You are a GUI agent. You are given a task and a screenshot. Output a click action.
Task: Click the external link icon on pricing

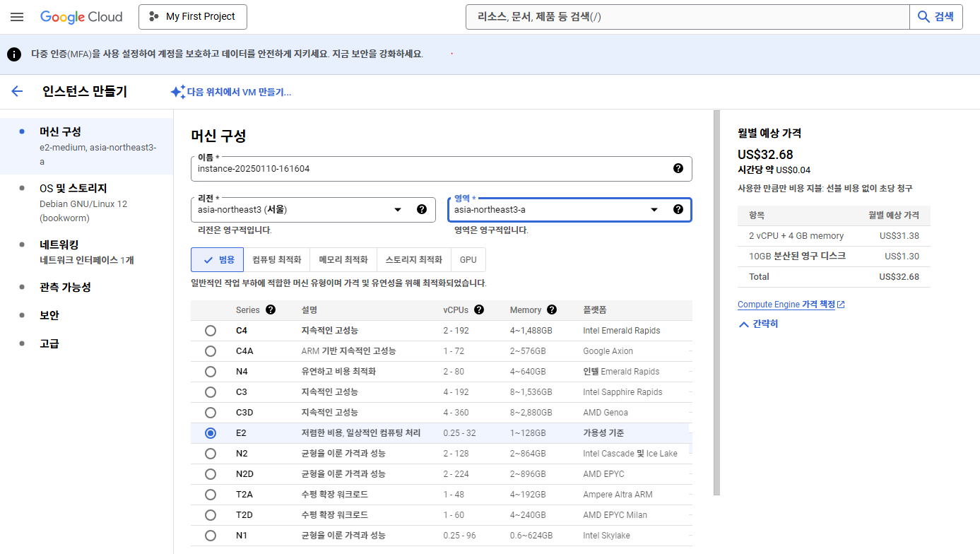pos(841,305)
